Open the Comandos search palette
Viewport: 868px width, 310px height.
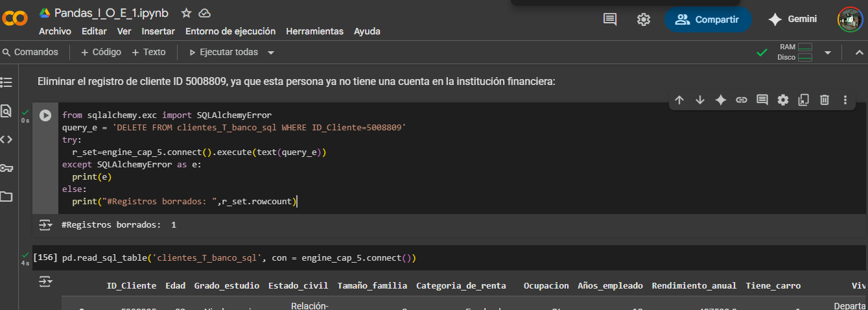tap(30, 52)
